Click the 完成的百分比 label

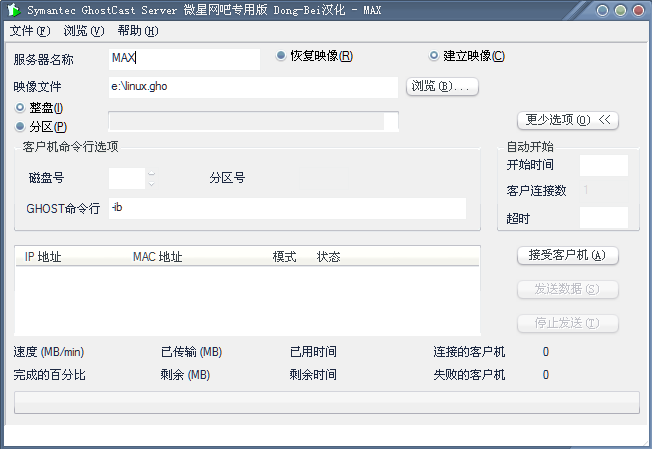(x=49, y=375)
